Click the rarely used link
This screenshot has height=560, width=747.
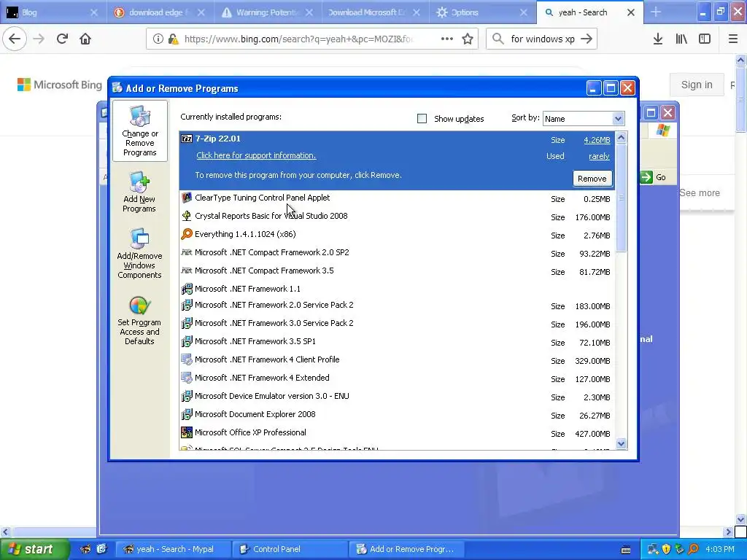click(599, 156)
